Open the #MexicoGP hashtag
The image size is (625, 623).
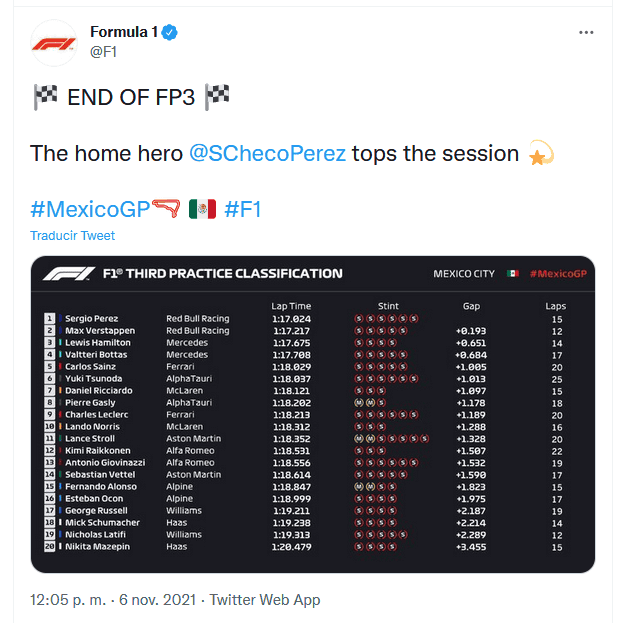coord(90,209)
